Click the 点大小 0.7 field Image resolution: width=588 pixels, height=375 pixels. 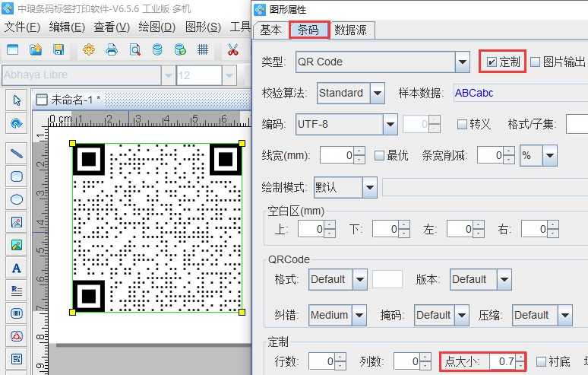pyautogui.click(x=502, y=361)
